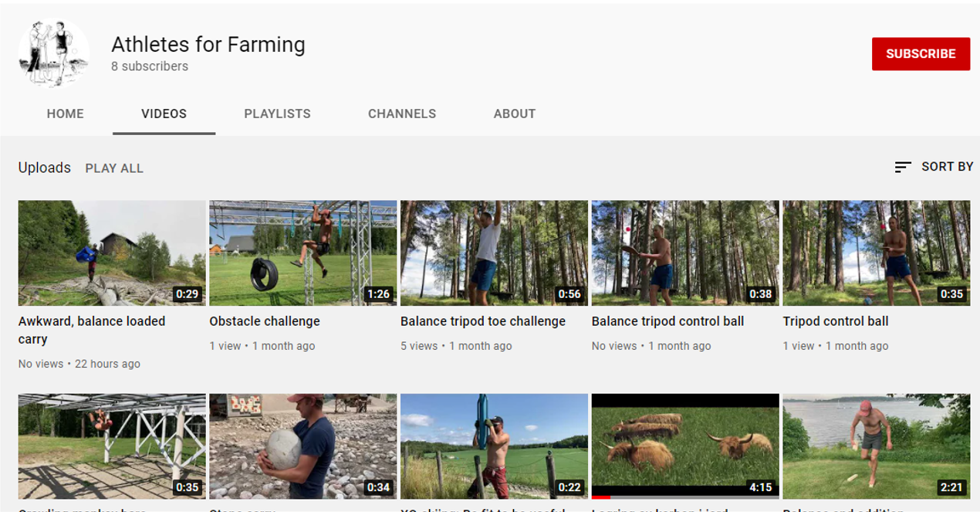Play the highland cattle video thumbnail
980x512 pixels.
tap(684, 444)
